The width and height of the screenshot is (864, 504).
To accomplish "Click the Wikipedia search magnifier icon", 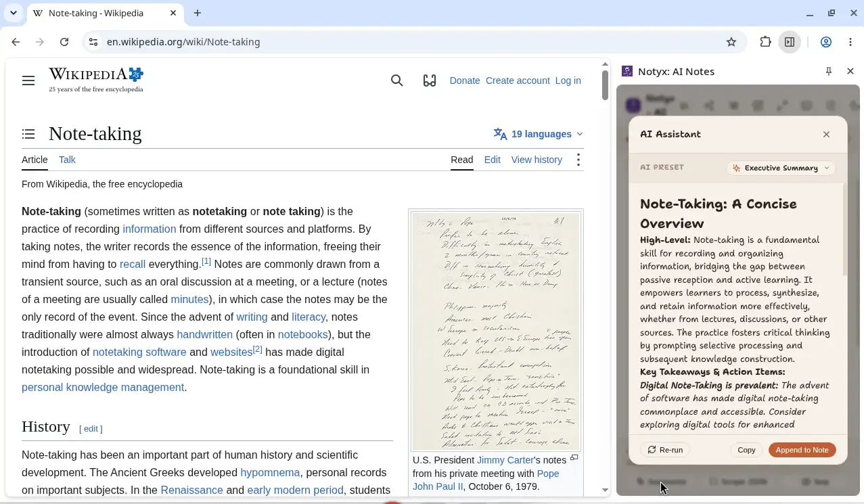I will pyautogui.click(x=397, y=81).
